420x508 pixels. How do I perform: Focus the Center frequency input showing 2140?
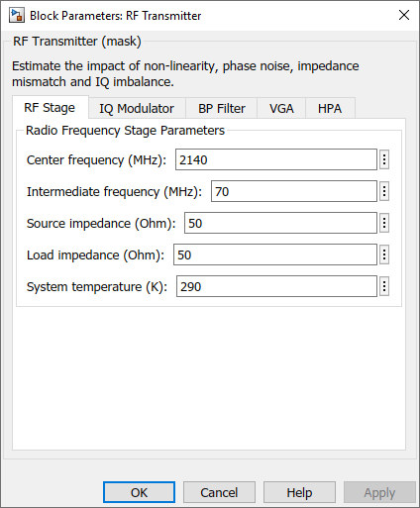276,159
